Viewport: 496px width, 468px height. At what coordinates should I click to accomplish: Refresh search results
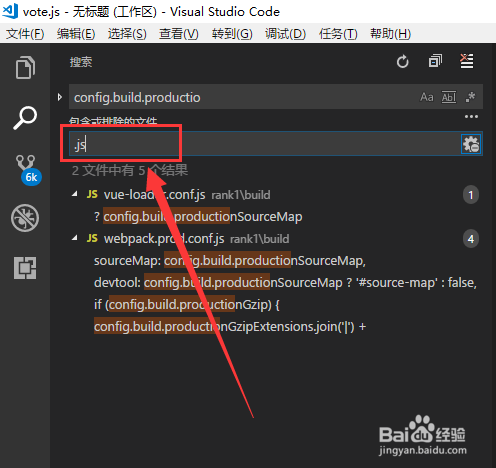pos(403,62)
